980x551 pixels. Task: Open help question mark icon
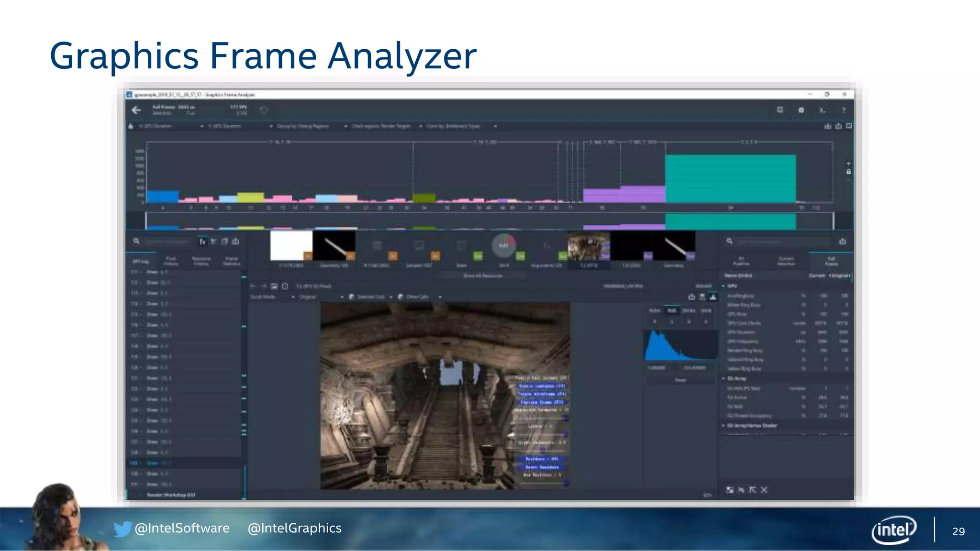843,110
